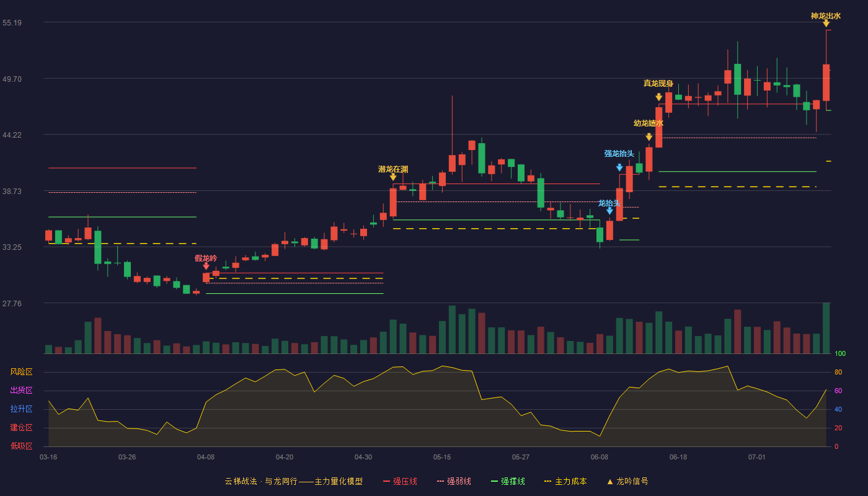Click the 60 indicator axis label
Image resolution: width=868 pixels, height=496 pixels.
point(838,391)
